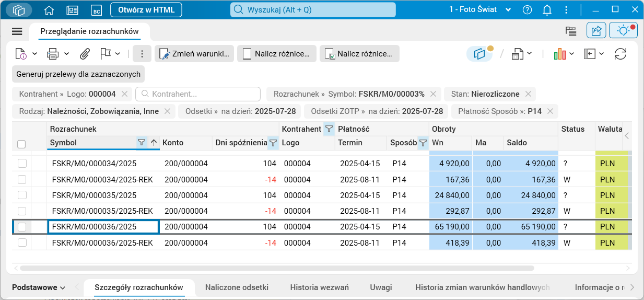Toggle Symbol column sort arrow

[154, 142]
